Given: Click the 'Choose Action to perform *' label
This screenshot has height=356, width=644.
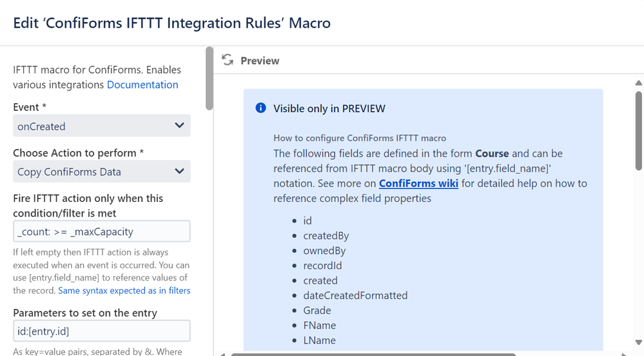Looking at the screenshot, I should tap(79, 153).
